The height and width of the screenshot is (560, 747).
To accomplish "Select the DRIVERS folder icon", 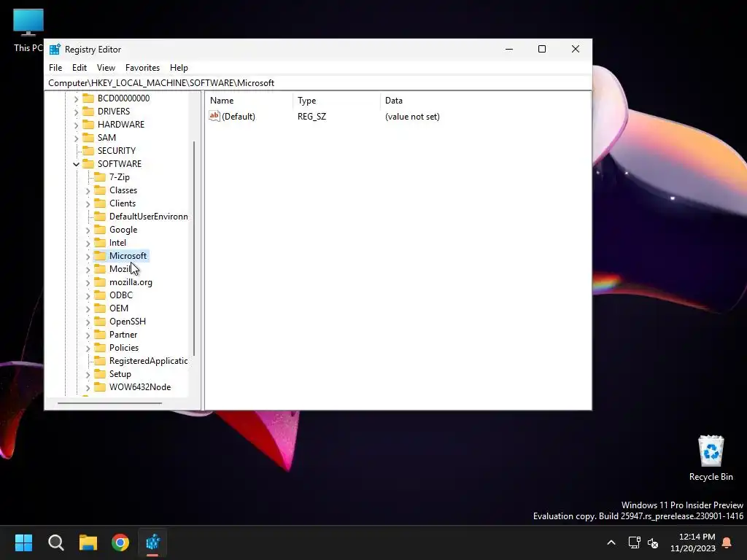I will (88, 111).
